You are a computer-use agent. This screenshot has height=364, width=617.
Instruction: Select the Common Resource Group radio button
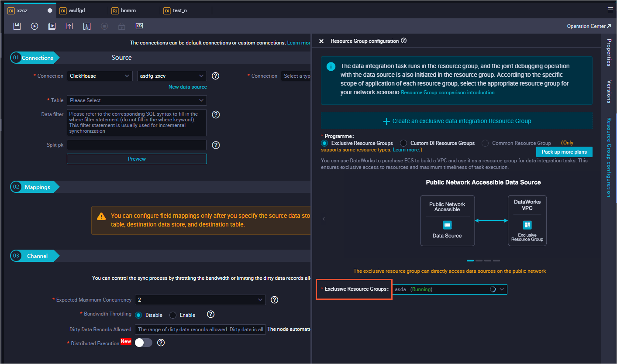tap(485, 143)
